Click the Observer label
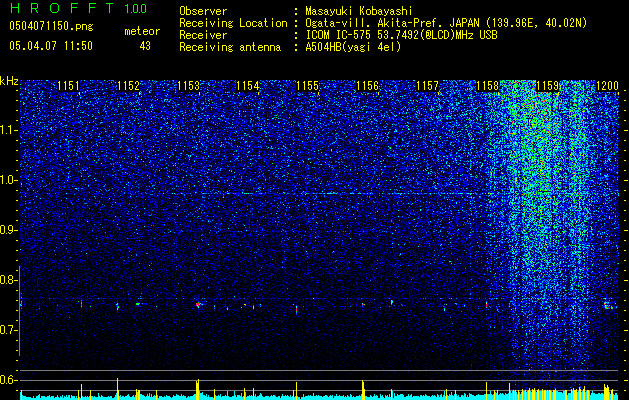 pos(203,11)
